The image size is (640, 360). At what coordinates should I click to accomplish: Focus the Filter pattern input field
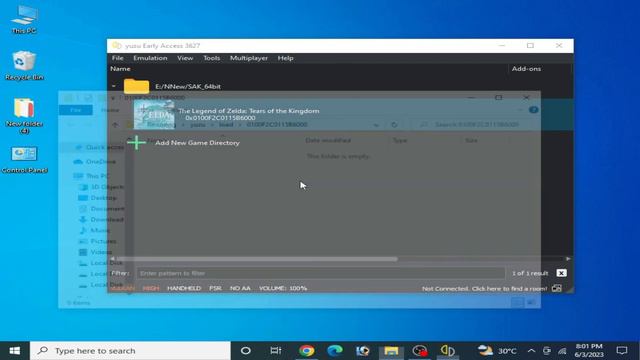[x=320, y=273]
